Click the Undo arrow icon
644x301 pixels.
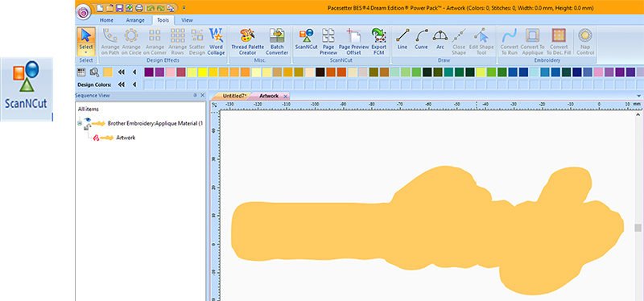151,8
